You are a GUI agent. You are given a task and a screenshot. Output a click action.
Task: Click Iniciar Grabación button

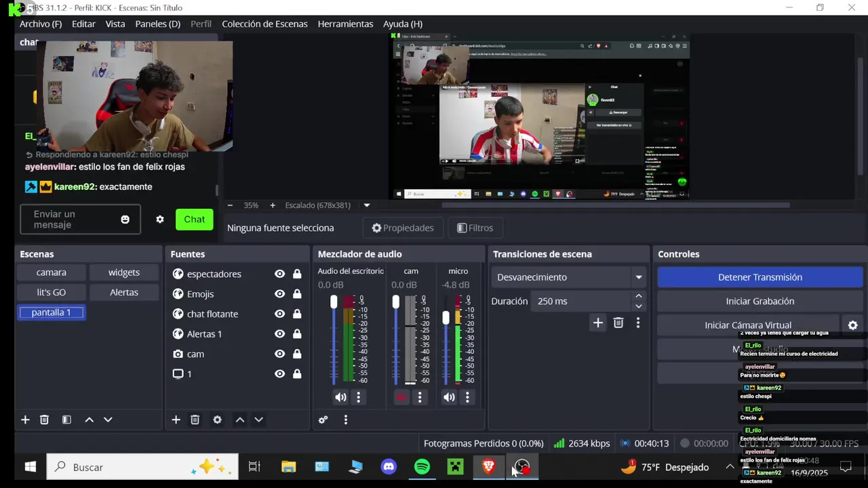tap(760, 301)
